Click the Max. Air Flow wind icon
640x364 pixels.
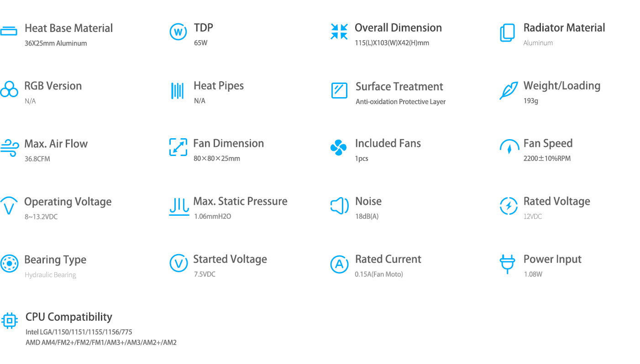click(9, 148)
